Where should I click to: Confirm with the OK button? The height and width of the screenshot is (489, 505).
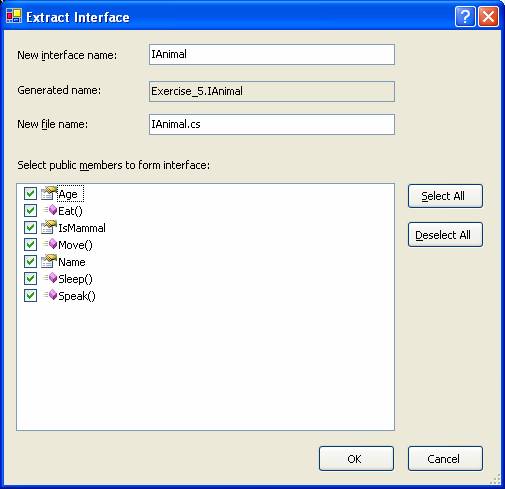[356, 459]
